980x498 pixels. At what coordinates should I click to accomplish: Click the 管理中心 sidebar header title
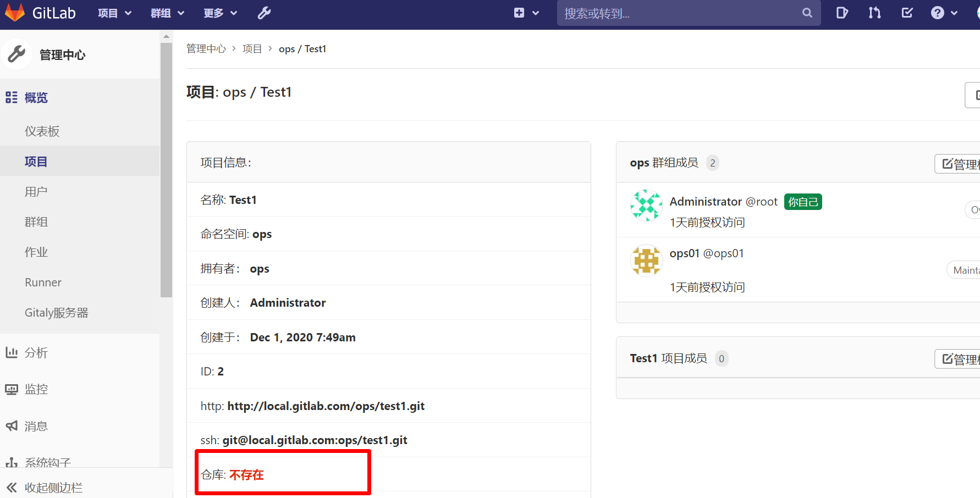point(62,54)
